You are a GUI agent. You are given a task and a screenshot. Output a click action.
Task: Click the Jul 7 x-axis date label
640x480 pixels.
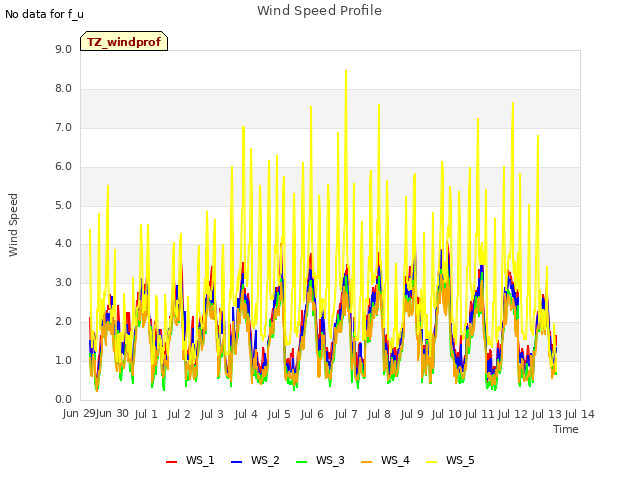346,414
